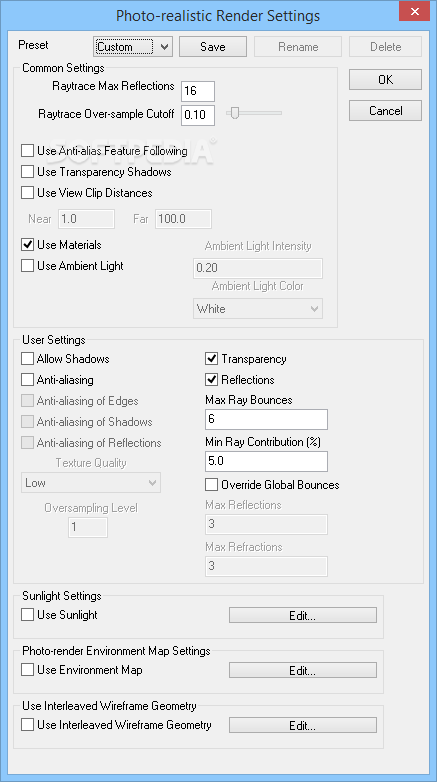Open Interleaved Wireframe Geometry Edit button

pyautogui.click(x=303, y=725)
